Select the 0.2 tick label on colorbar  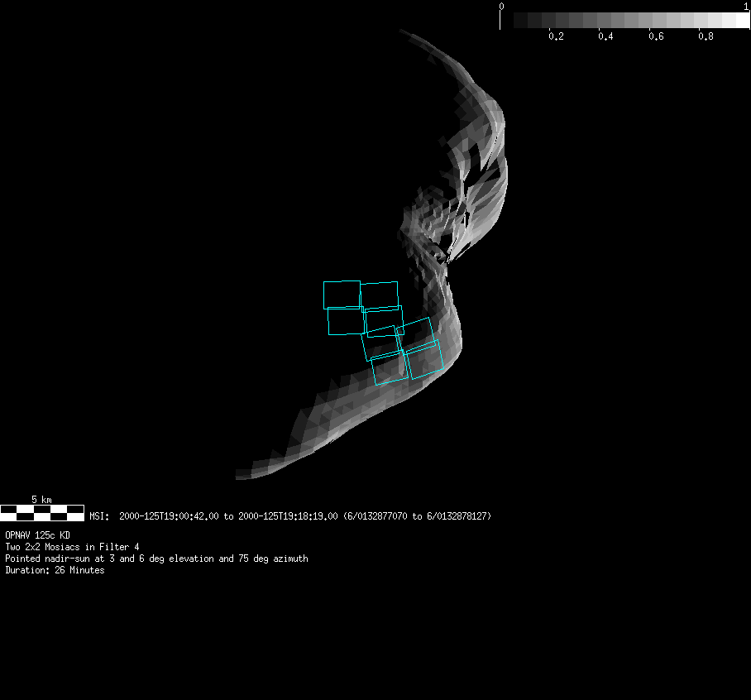555,36
